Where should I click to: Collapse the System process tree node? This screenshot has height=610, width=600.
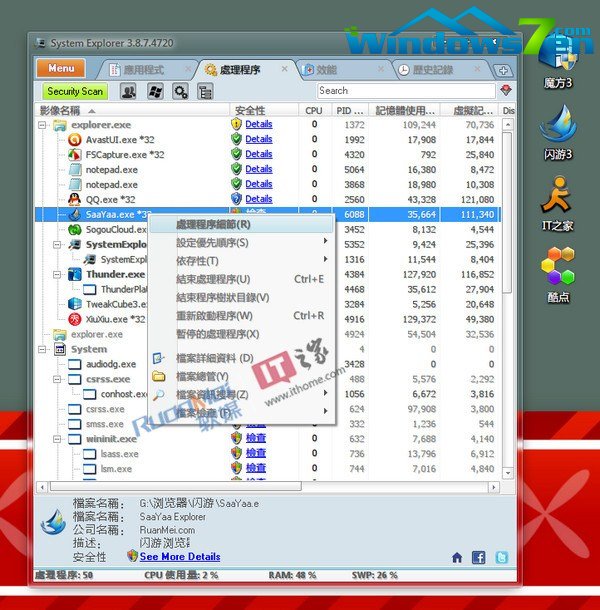(42, 349)
